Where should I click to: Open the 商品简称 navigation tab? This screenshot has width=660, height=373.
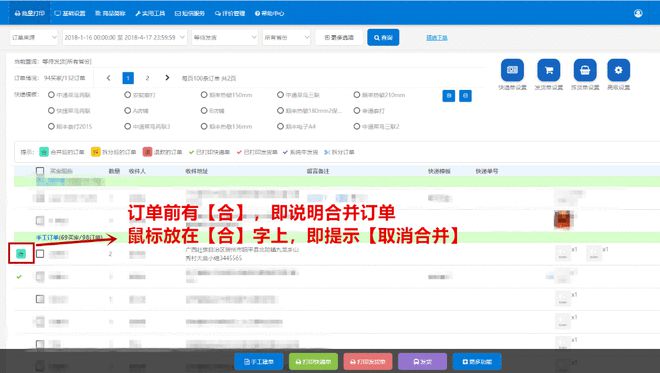tap(110, 13)
